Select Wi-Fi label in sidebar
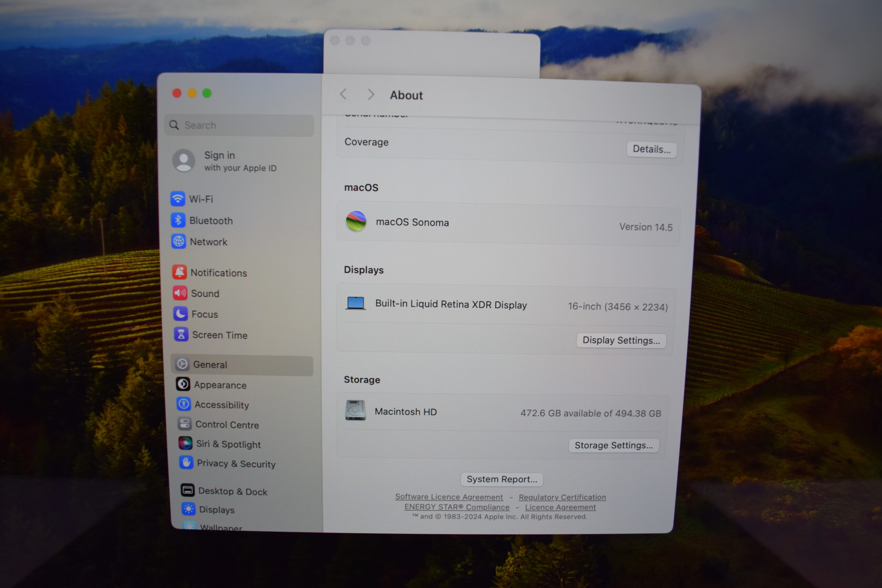 (201, 199)
